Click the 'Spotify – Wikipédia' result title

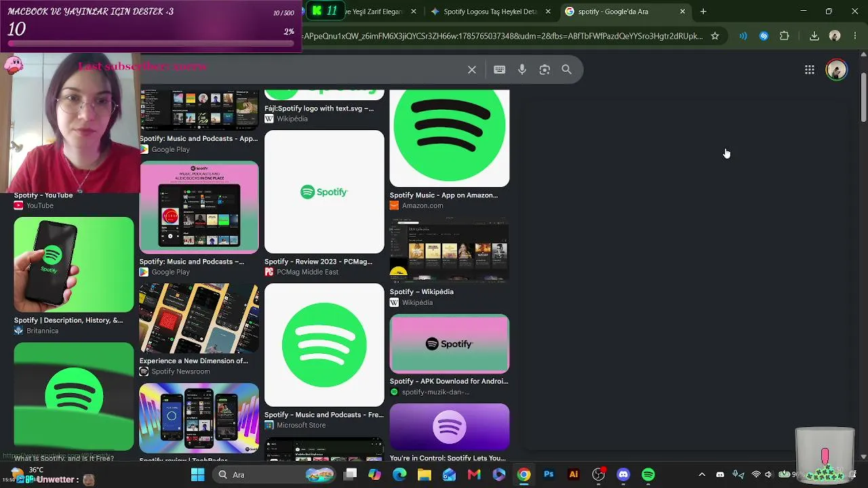[422, 292]
